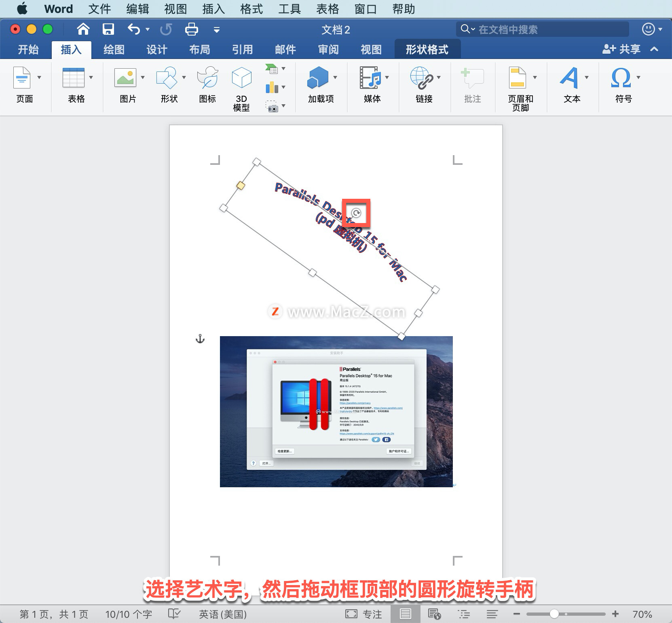Click the 页面 pages icon

22,78
